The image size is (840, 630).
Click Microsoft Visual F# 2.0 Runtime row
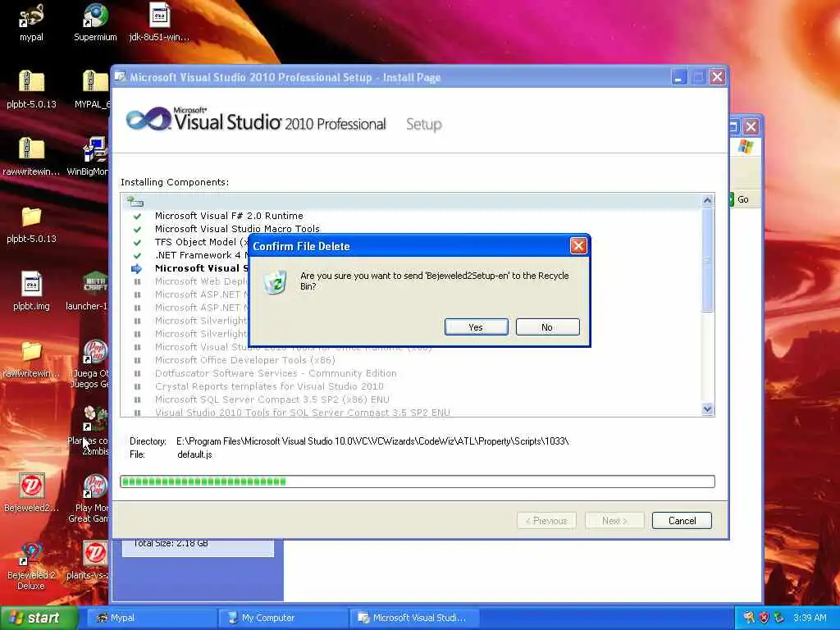[x=229, y=216]
